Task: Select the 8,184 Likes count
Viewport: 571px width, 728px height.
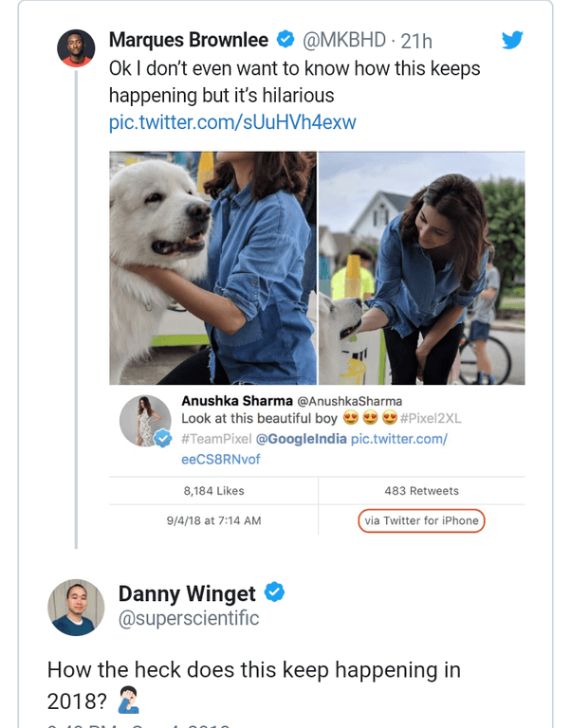Action: tap(213, 491)
